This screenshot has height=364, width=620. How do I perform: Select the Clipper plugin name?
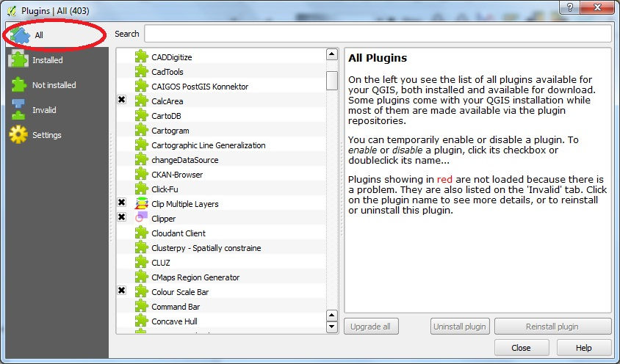(163, 219)
